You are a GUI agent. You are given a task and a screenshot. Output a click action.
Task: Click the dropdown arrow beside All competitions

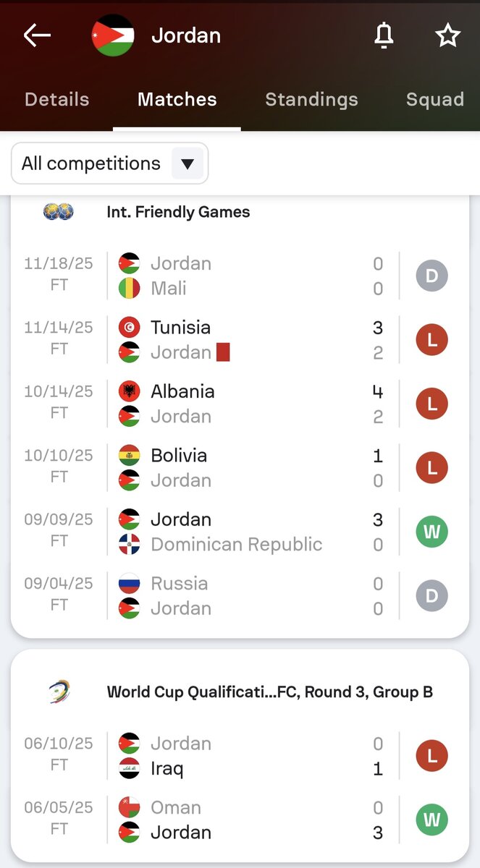coord(188,164)
